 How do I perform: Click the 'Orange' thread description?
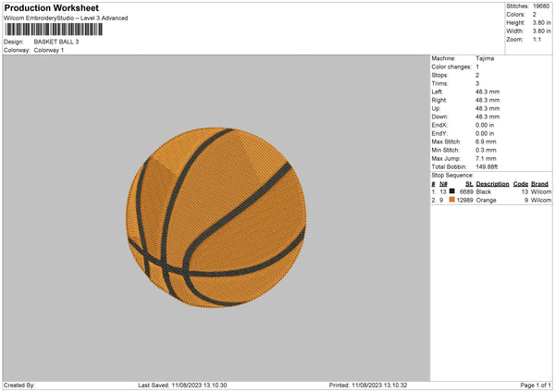coord(486,201)
